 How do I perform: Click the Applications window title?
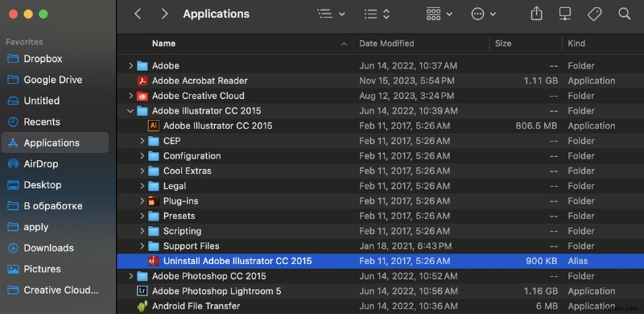tap(216, 14)
